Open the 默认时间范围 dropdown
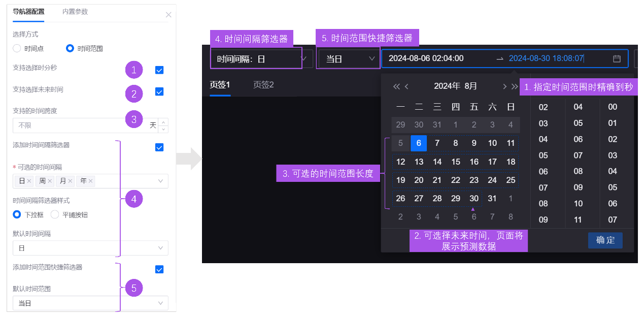This screenshot has width=644, height=316. pos(90,303)
